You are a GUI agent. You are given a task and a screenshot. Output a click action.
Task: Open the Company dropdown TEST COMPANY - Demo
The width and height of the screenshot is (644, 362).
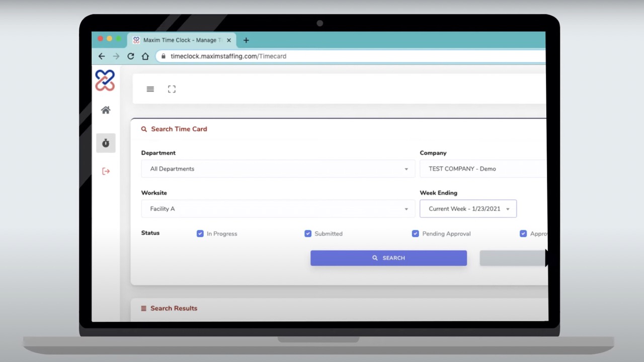coord(483,169)
